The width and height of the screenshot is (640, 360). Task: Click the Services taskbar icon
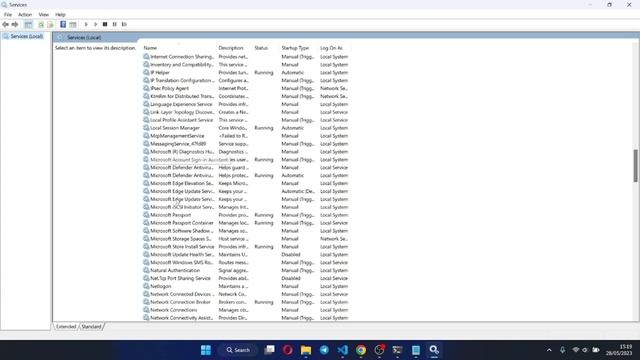point(434,350)
